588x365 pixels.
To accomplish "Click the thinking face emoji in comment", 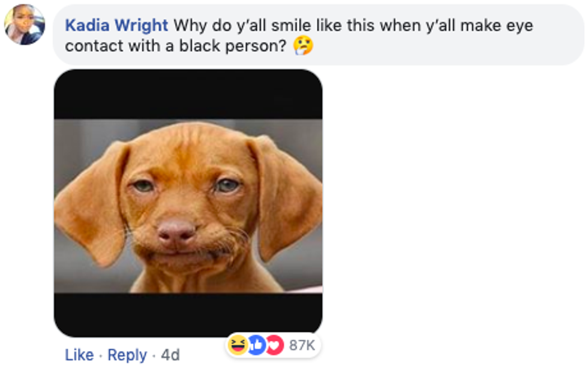I will [303, 46].
